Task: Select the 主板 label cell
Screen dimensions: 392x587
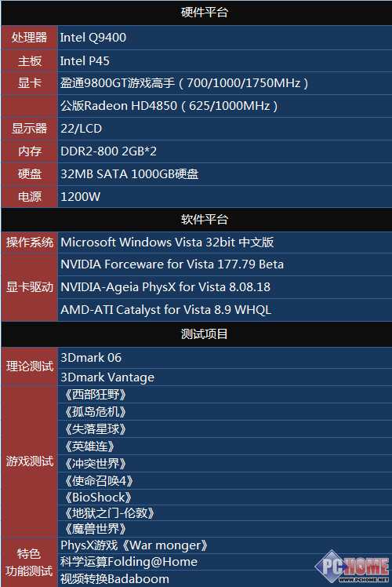Action: coord(30,61)
